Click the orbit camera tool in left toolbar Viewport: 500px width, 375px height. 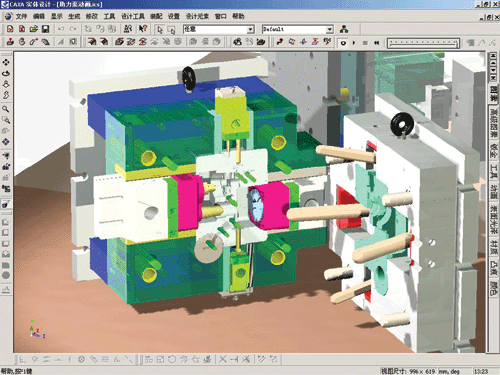(x=6, y=73)
